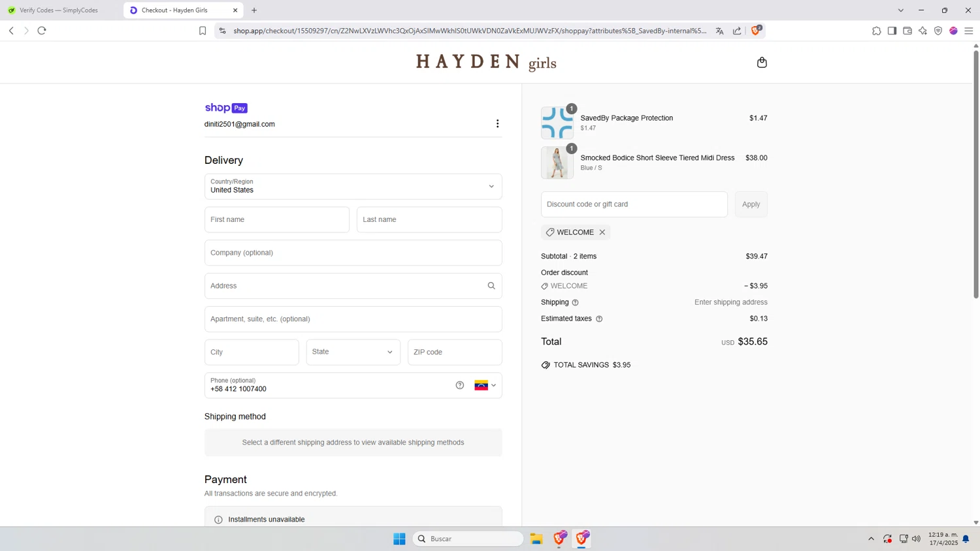The image size is (980, 551).
Task: Click the share page icon
Action: pos(737,31)
